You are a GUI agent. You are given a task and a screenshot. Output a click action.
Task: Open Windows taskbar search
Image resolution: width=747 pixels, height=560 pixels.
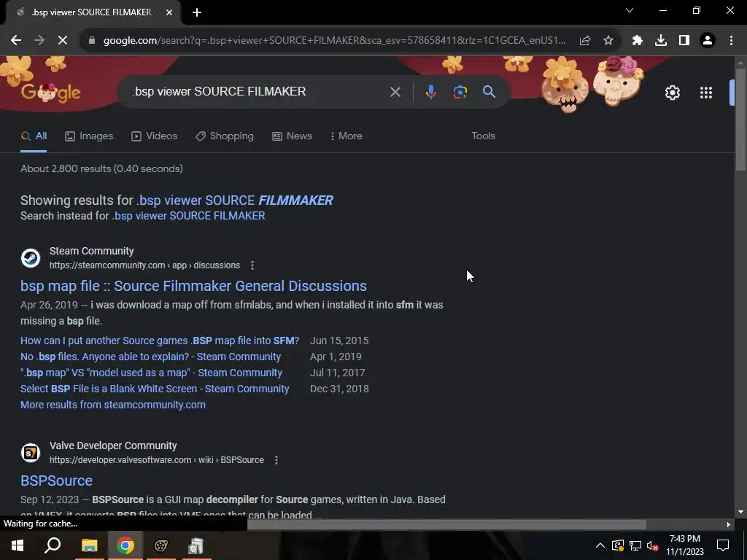click(53, 545)
